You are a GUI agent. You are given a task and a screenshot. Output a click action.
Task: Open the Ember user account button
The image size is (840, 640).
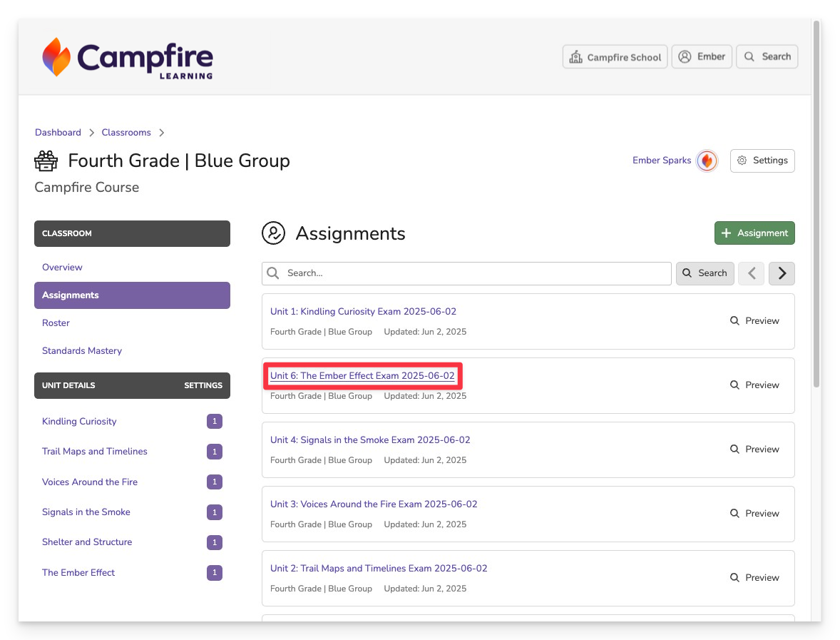pos(702,57)
